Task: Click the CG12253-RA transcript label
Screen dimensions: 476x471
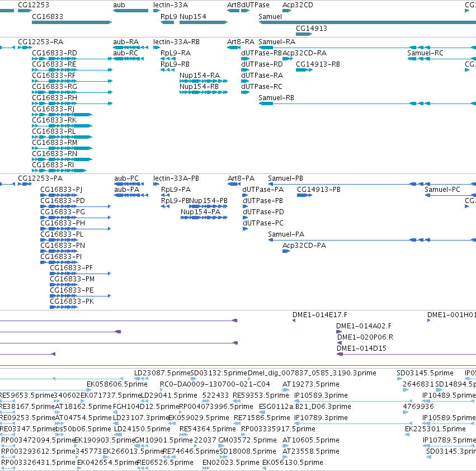Action: coord(41,41)
